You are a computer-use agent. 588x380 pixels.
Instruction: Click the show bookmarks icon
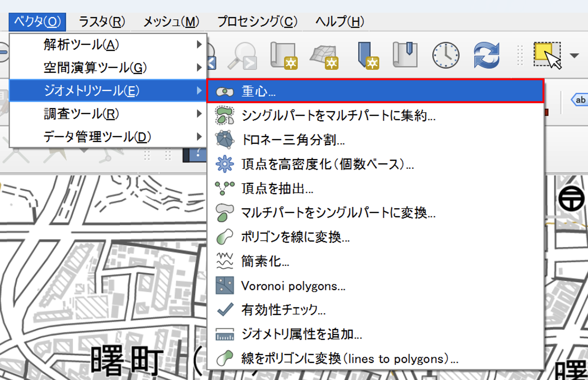(x=405, y=55)
